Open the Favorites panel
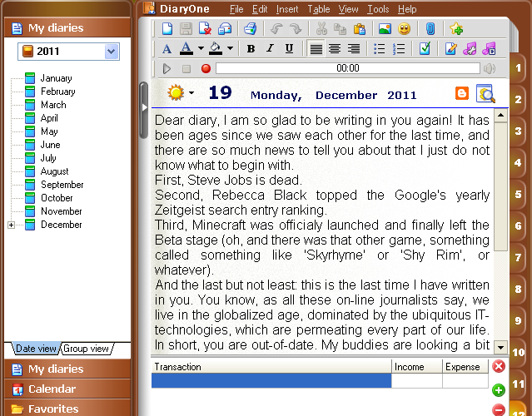Image resolution: width=532 pixels, height=416 pixels. coord(67,409)
